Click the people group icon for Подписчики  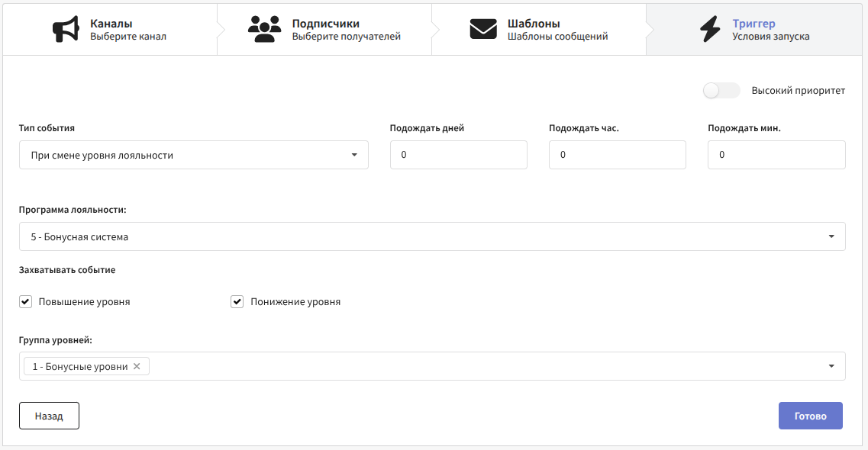point(264,29)
